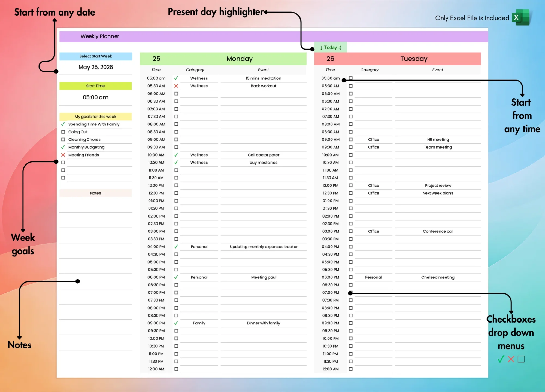Open Monday 06:00 PM Personal category cell
Viewport: 545px width, 392px height.
(x=199, y=277)
